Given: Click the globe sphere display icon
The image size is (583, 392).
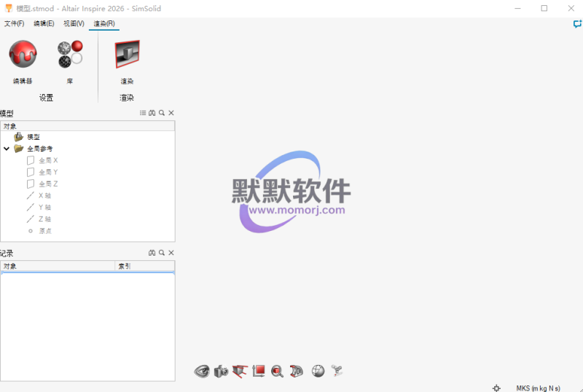Looking at the screenshot, I should 318,371.
